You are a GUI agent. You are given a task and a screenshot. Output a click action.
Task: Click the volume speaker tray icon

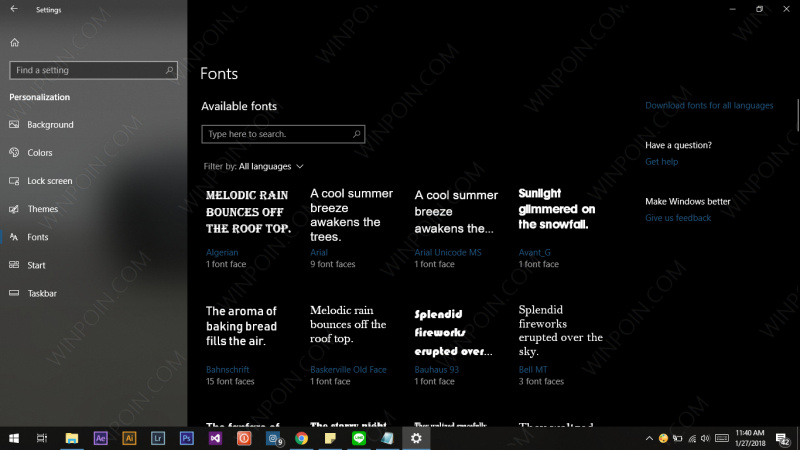705,438
